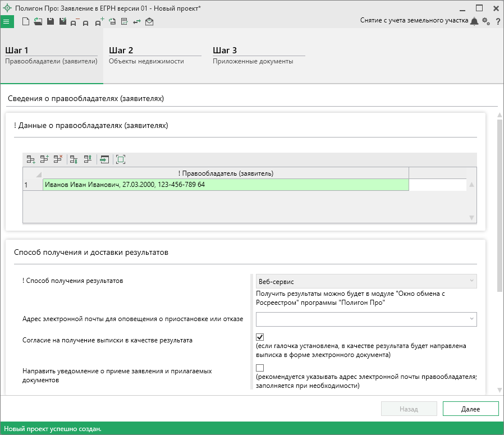Click the envelope send icon in toolbar
This screenshot has width=504, height=435.
149,22
